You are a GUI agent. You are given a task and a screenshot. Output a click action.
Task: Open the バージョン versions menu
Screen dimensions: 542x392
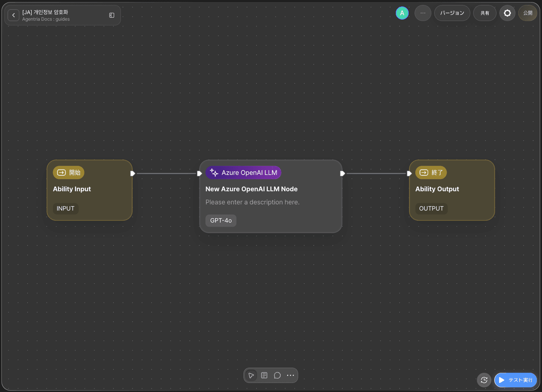(x=452, y=13)
